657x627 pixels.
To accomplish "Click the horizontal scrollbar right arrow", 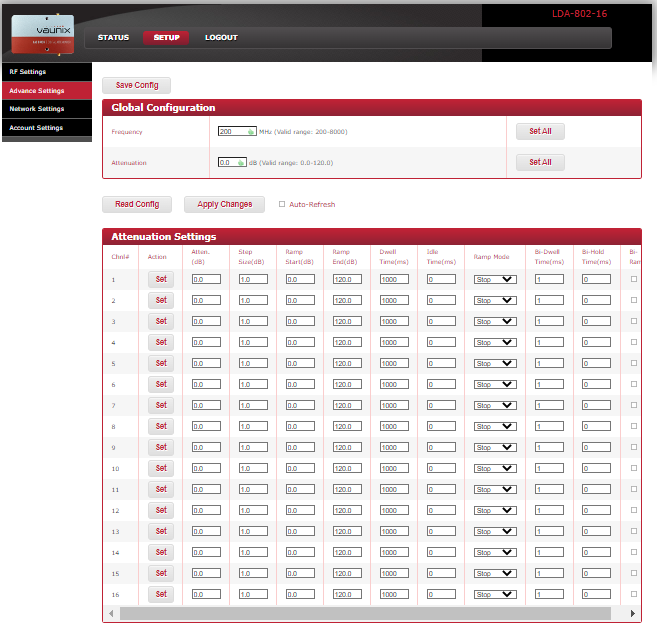I will coord(633,612).
